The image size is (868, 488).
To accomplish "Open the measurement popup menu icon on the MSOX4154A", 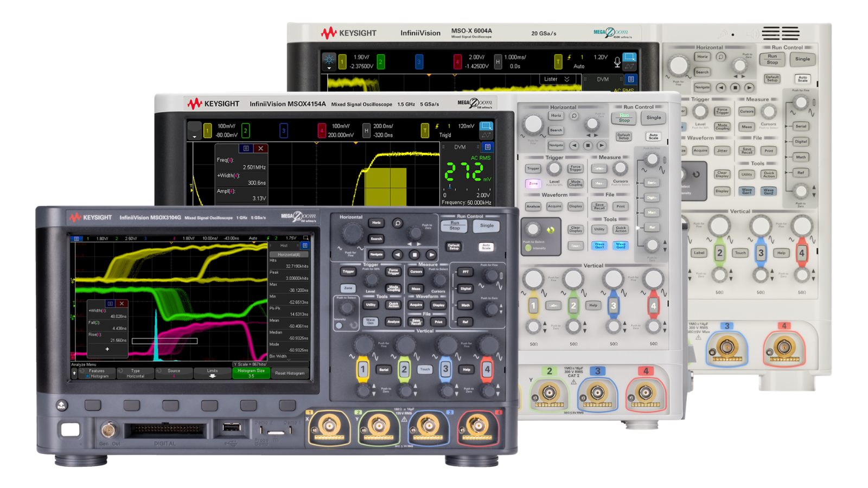I will click(x=246, y=149).
